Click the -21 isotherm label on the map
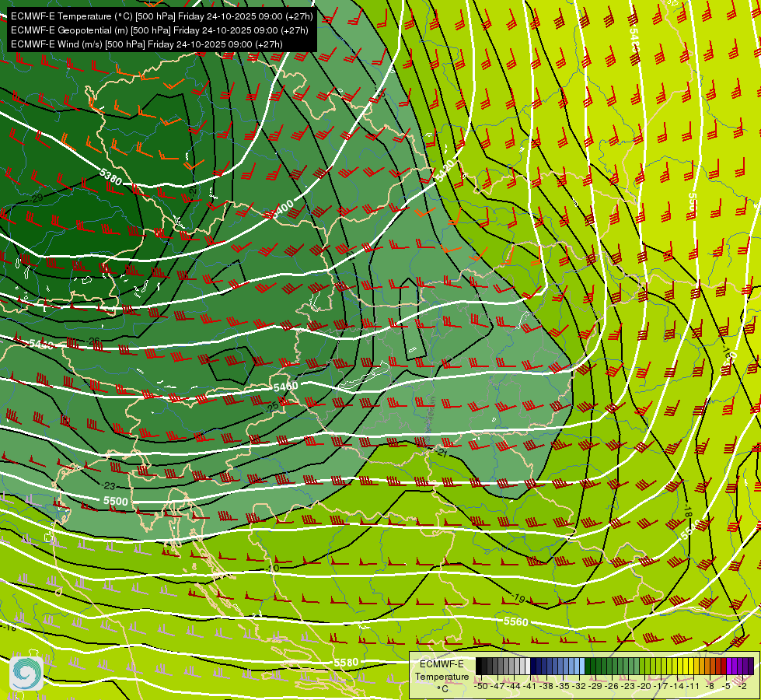Image resolution: width=761 pixels, height=700 pixels. 442,453
